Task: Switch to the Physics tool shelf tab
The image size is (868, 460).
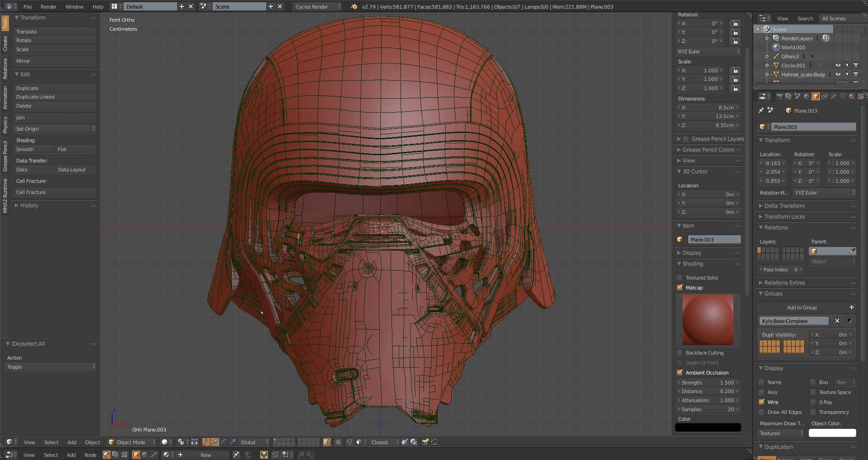Action: tap(5, 125)
